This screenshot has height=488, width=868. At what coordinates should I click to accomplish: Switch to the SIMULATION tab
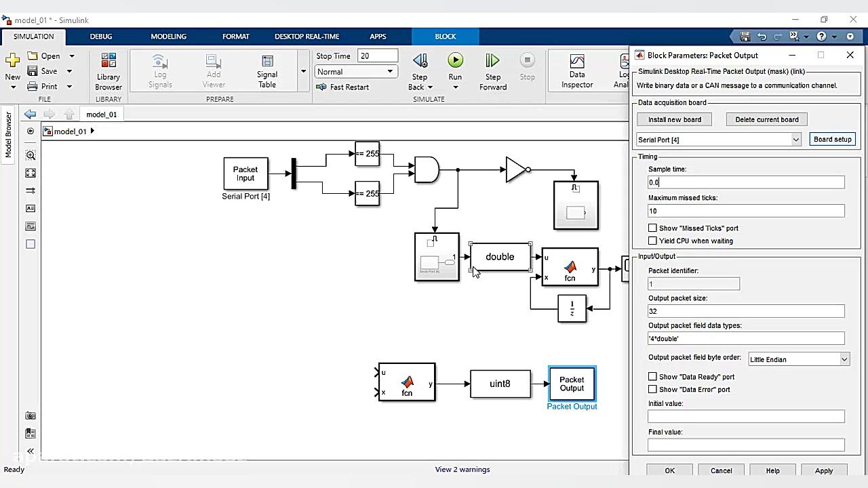(33, 37)
